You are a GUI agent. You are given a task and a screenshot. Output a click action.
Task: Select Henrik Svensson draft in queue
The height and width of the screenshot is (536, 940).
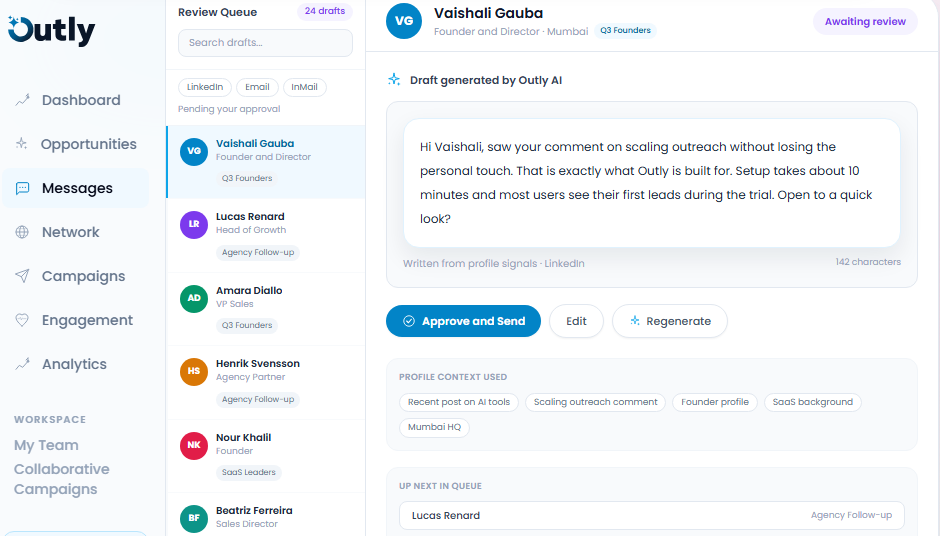(266, 383)
